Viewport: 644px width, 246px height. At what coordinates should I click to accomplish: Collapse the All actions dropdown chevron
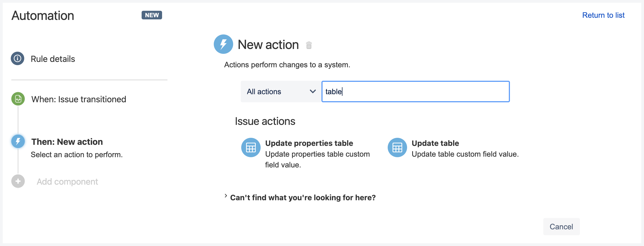pos(313,92)
